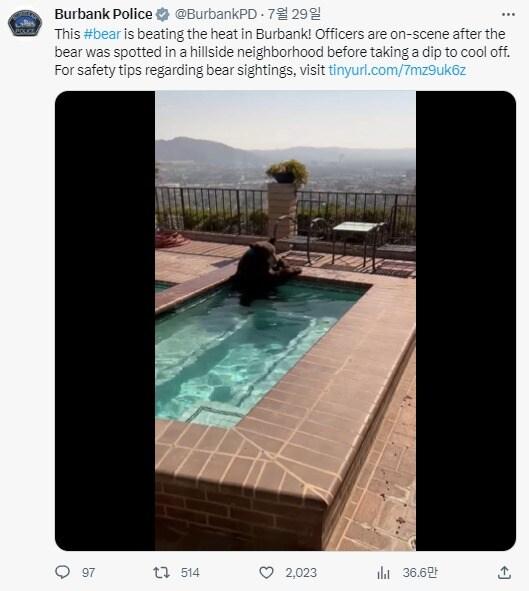Click the verified badge next to Burbank Police

click(x=163, y=14)
